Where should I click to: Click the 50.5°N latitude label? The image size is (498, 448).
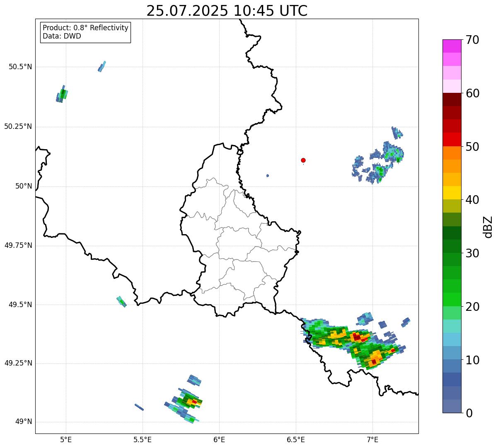[x=20, y=67]
